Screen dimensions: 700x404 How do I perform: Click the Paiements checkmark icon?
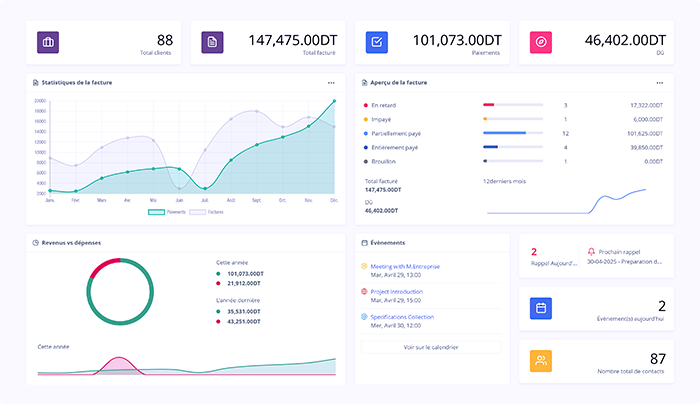coord(377,42)
